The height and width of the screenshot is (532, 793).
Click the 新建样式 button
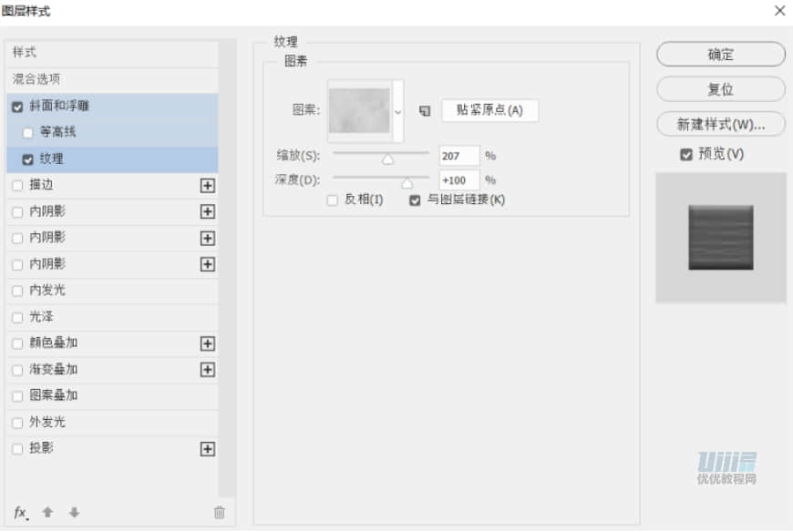point(720,124)
